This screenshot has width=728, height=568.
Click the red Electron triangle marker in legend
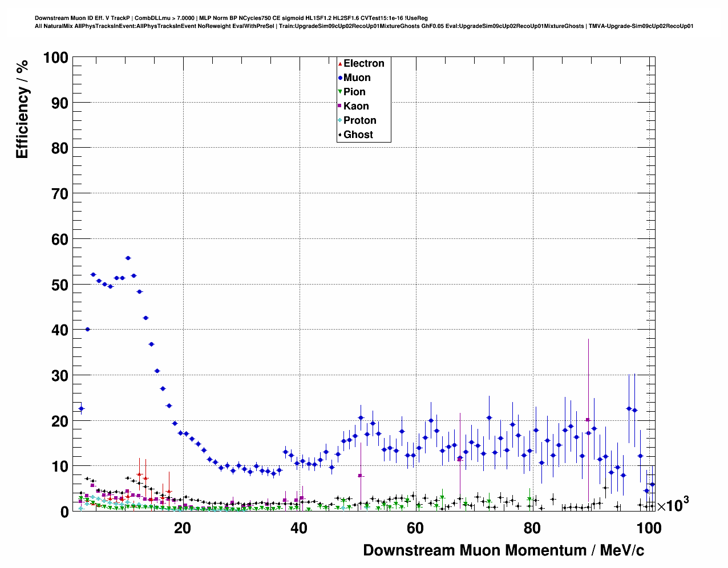pyautogui.click(x=340, y=63)
